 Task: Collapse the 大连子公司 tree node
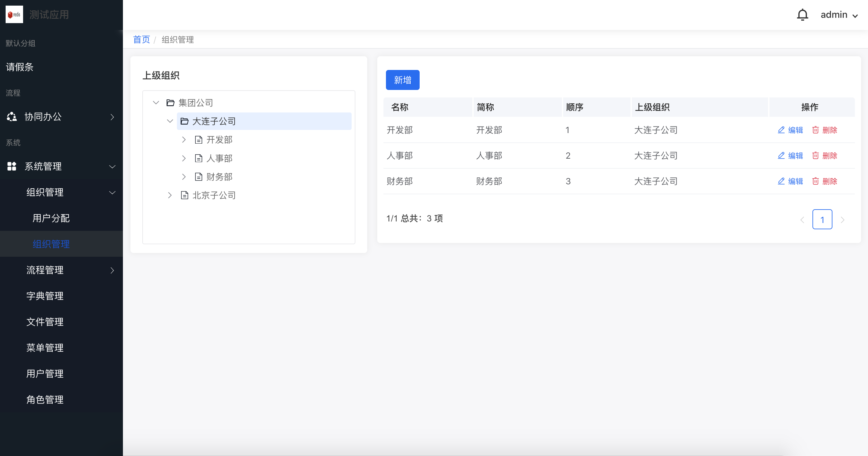coord(170,121)
